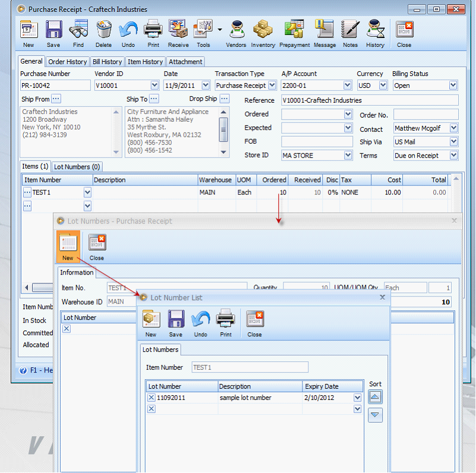Screen dimensions: 476x473
Task: Open the Item History tab
Action: click(x=145, y=62)
